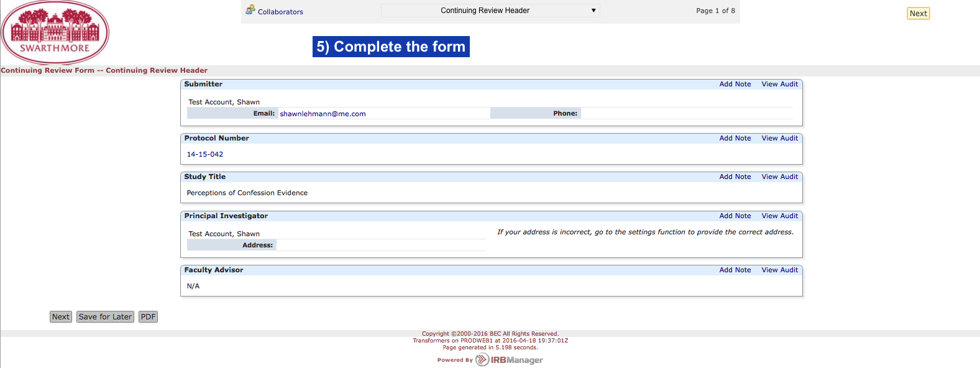980x368 pixels.
Task: Add Note to Protocol Number section
Action: (735, 139)
